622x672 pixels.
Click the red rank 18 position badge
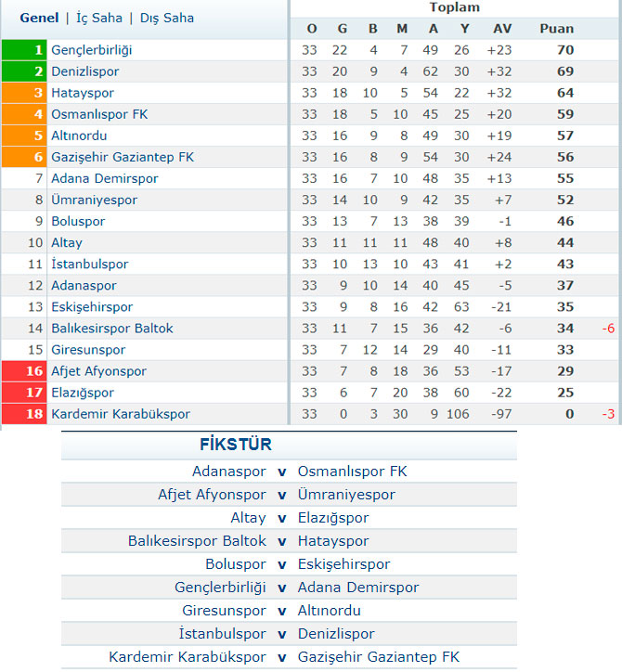click(24, 414)
